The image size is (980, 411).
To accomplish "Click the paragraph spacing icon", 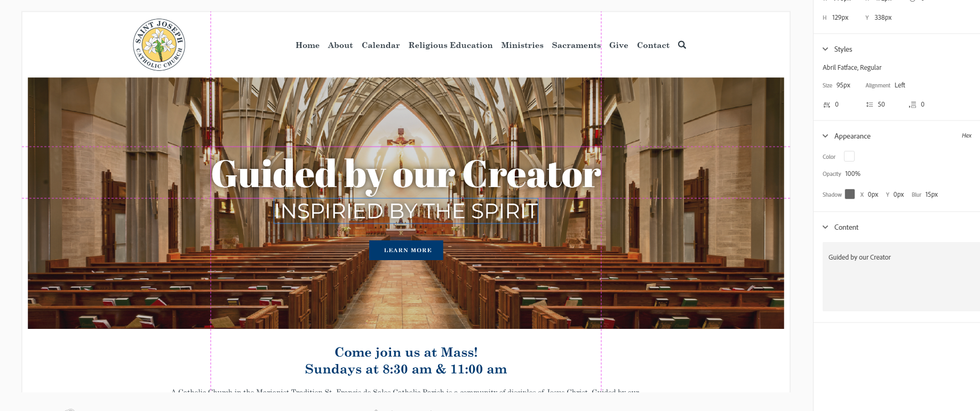I will 912,104.
